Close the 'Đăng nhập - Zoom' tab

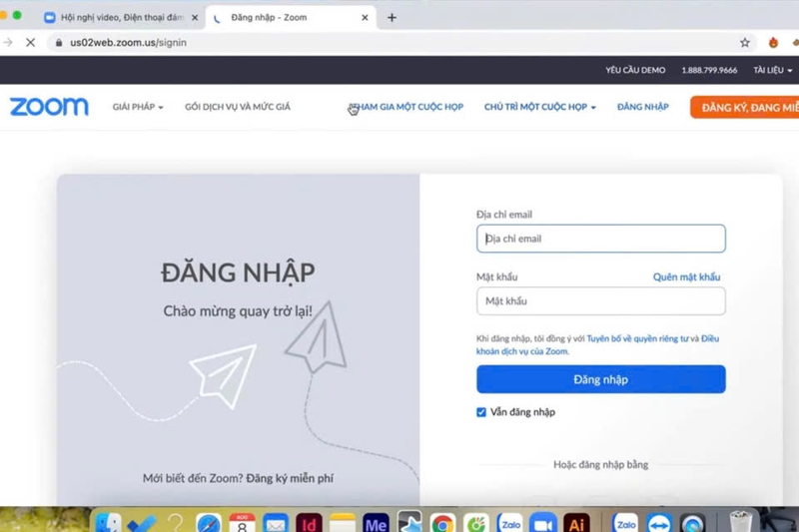pyautogui.click(x=365, y=18)
